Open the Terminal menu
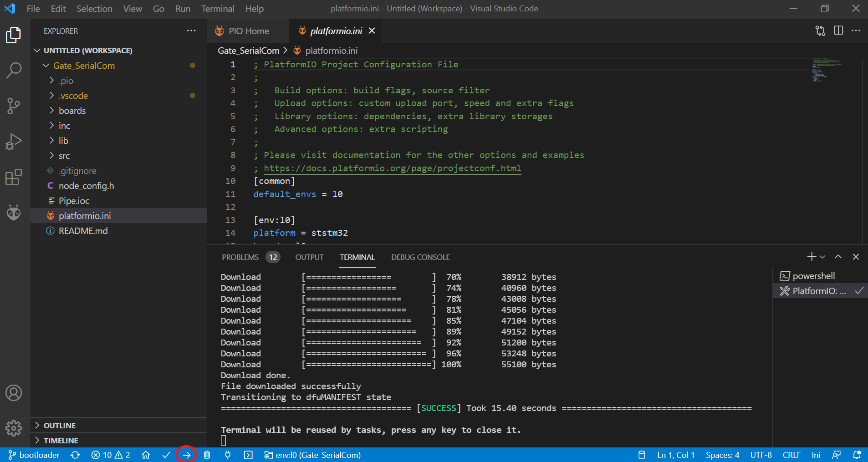868x462 pixels. [x=218, y=9]
